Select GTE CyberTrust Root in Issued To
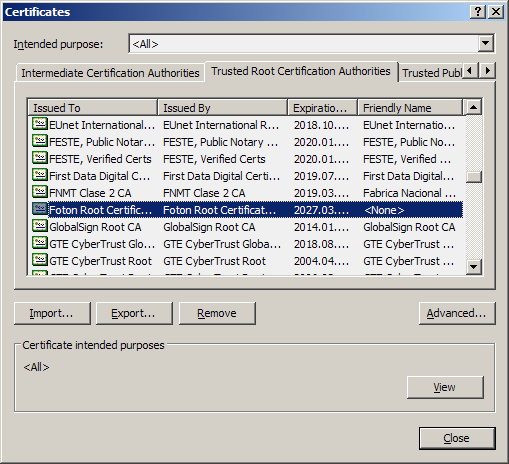 [x=100, y=261]
